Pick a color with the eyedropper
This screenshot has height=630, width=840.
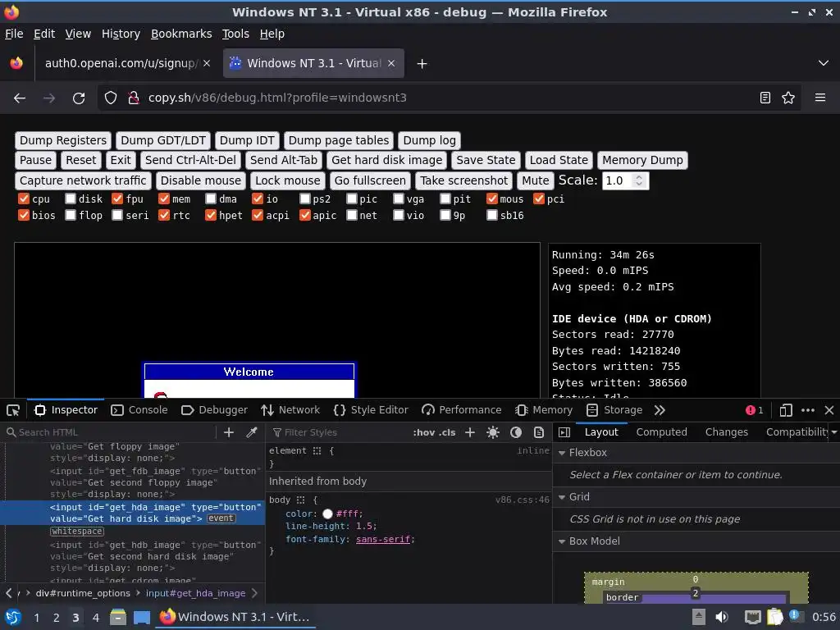pyautogui.click(x=251, y=432)
